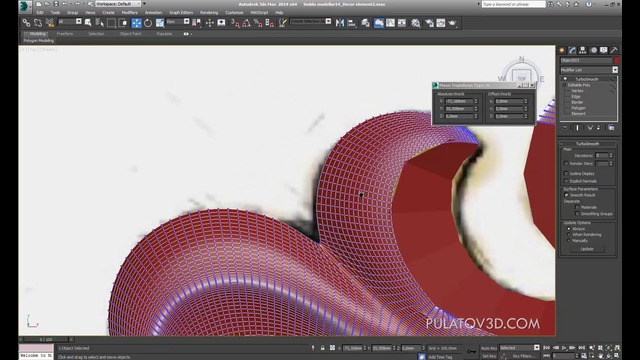Switch to the Hierarchy command panel tab
Viewport: 640px width, 360px height.
(x=582, y=50)
